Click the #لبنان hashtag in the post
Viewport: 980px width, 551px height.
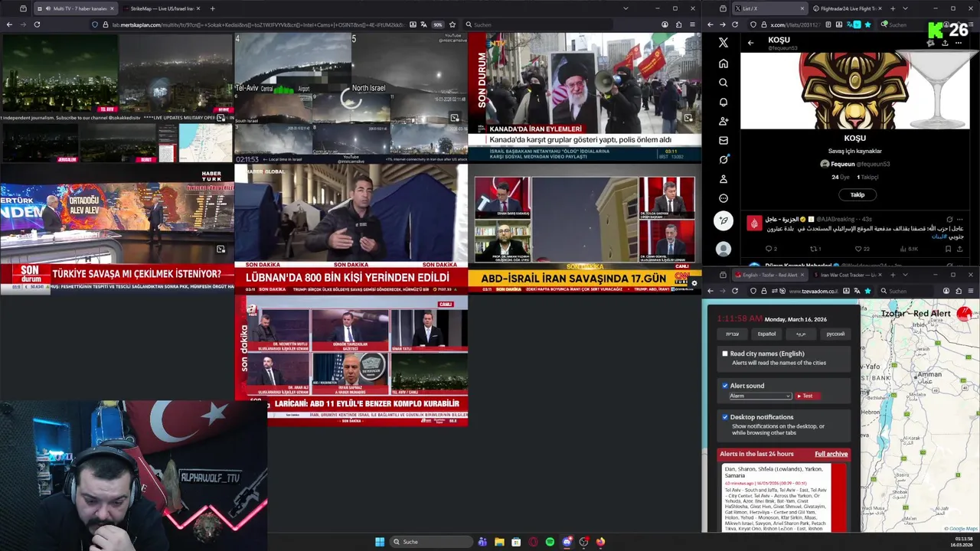point(939,236)
